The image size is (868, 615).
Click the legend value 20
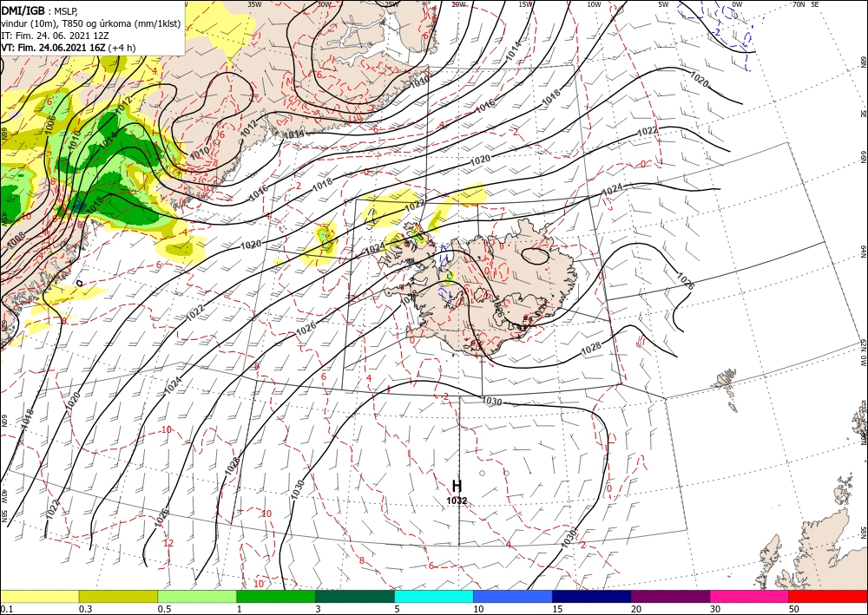tap(636, 609)
